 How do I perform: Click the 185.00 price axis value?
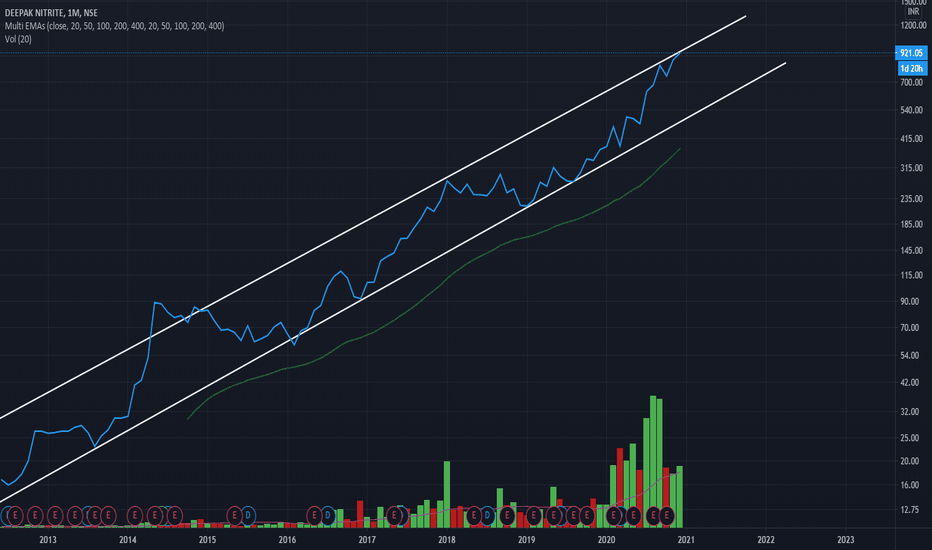[912, 224]
